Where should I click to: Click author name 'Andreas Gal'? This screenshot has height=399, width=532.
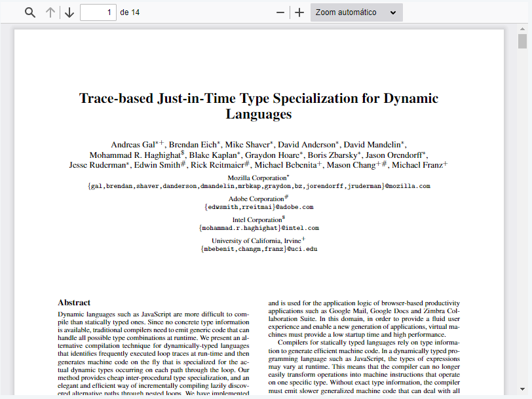(x=133, y=145)
